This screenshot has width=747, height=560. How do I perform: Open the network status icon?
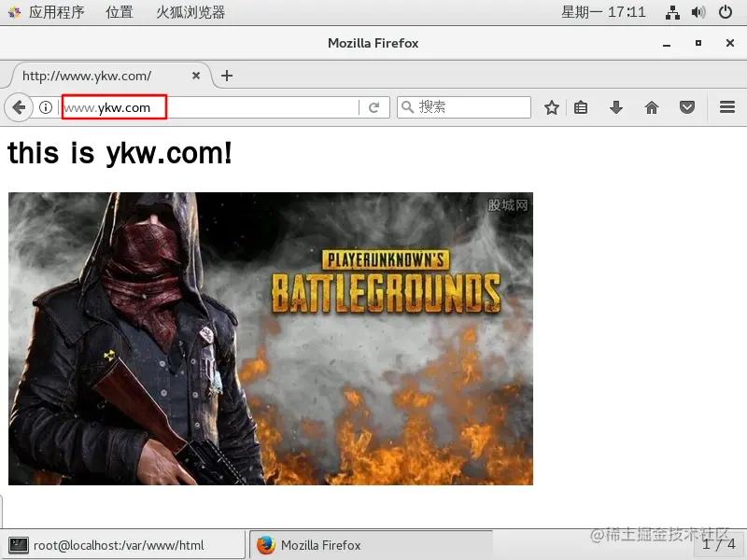coord(672,12)
